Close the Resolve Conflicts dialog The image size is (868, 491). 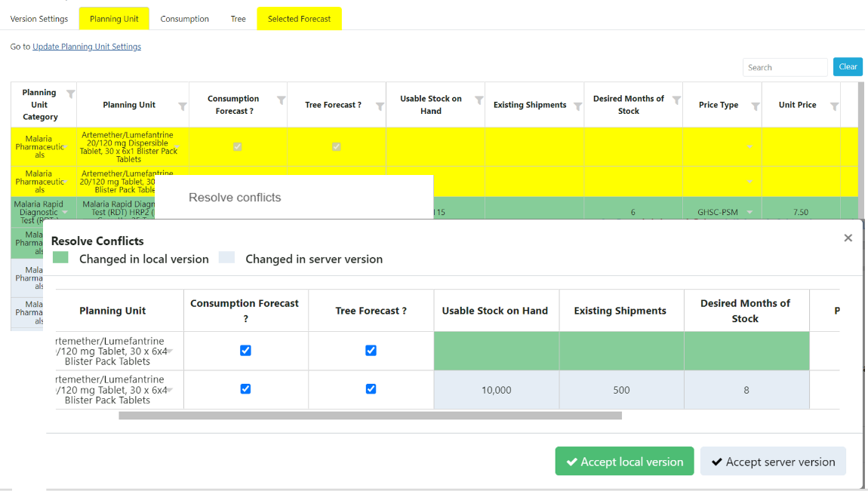click(848, 238)
